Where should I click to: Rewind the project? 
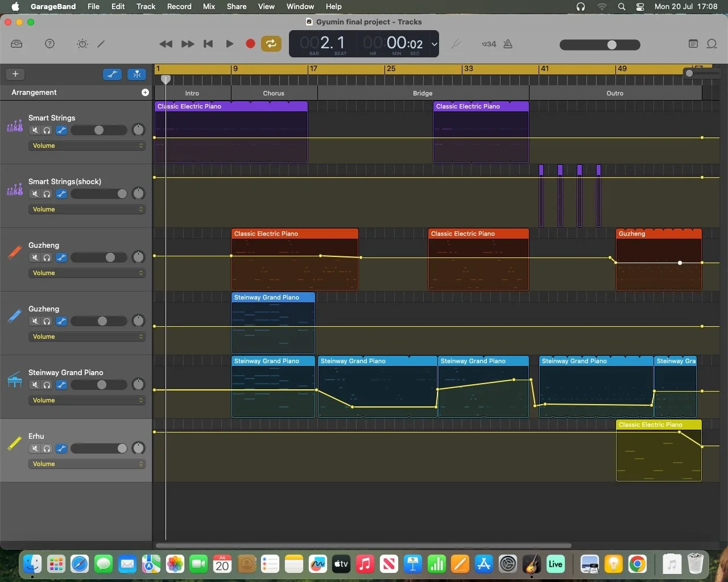(x=166, y=44)
